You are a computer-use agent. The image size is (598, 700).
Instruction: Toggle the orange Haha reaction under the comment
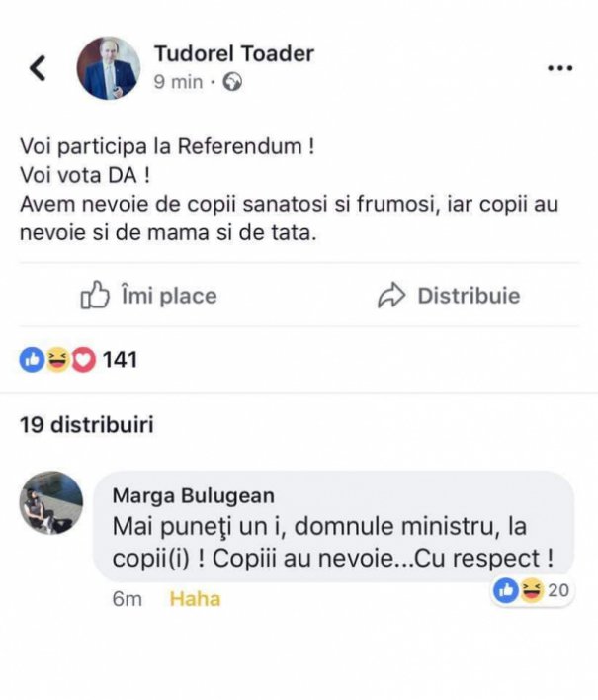[x=195, y=599]
